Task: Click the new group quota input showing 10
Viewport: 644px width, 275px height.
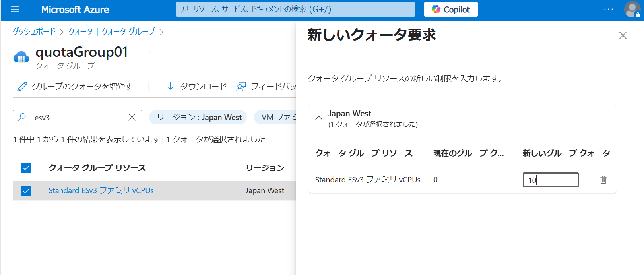Action: [x=551, y=180]
